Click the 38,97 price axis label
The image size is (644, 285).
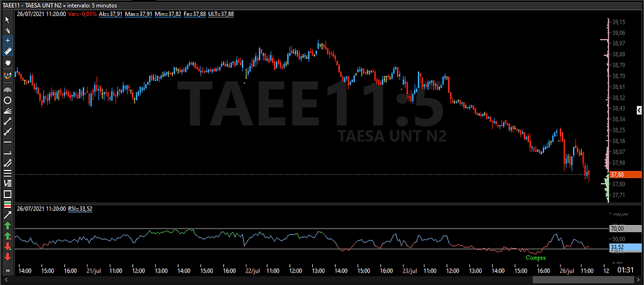pos(619,43)
